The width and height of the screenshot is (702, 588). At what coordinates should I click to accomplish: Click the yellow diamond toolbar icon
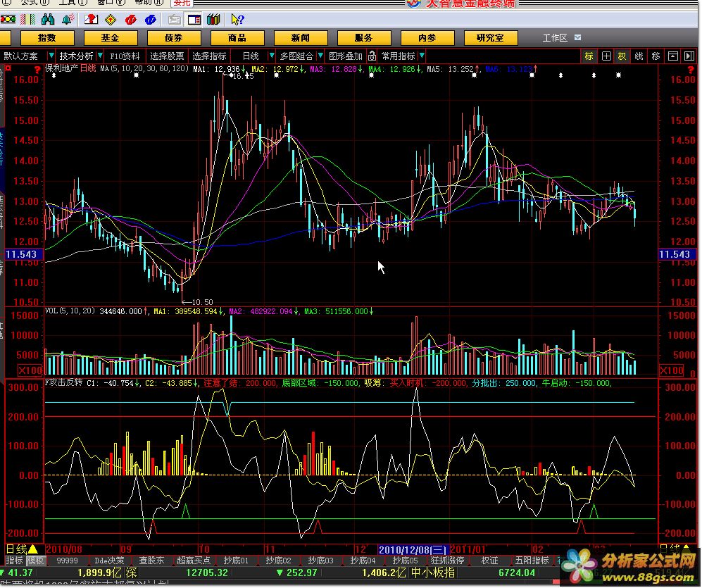111,19
